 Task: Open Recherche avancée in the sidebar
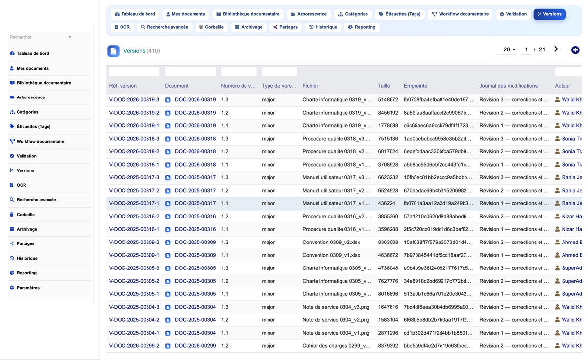pos(33,200)
